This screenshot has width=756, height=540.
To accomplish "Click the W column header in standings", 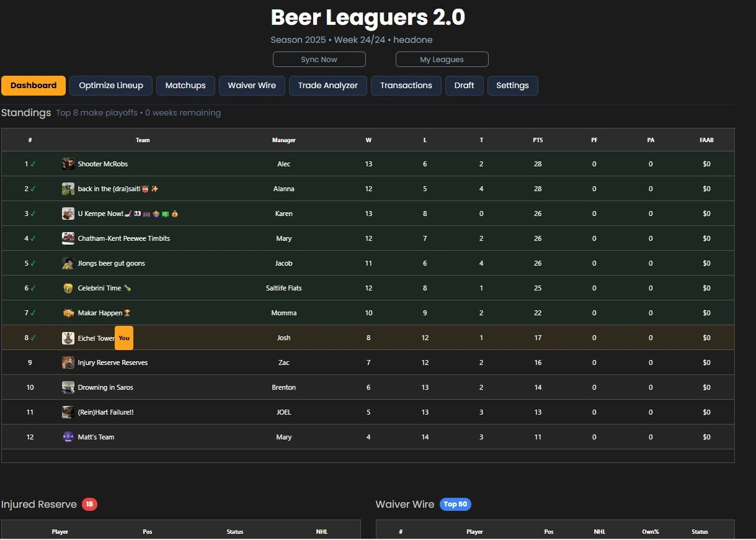I will 368,140.
